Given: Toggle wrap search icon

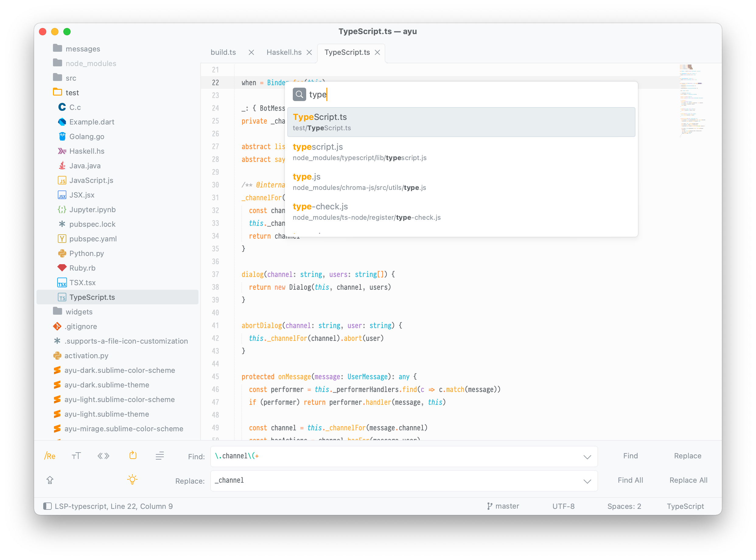Looking at the screenshot, I should tap(133, 456).
